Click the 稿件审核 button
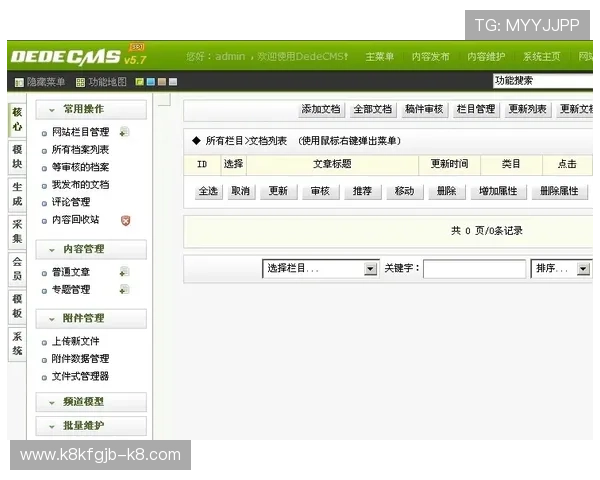Screen dimensions: 600x480 pyautogui.click(x=424, y=109)
